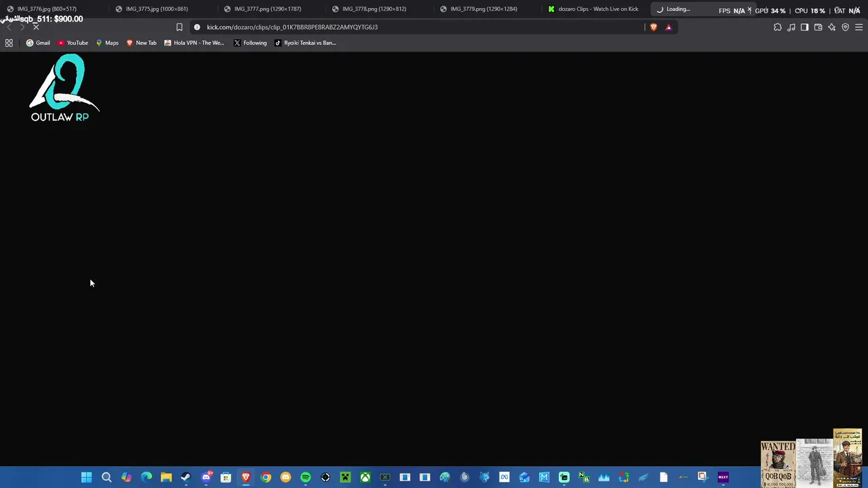Open Ryoiki Tenkai TikTok bookmark
This screenshot has height=488, width=868.
click(x=305, y=43)
